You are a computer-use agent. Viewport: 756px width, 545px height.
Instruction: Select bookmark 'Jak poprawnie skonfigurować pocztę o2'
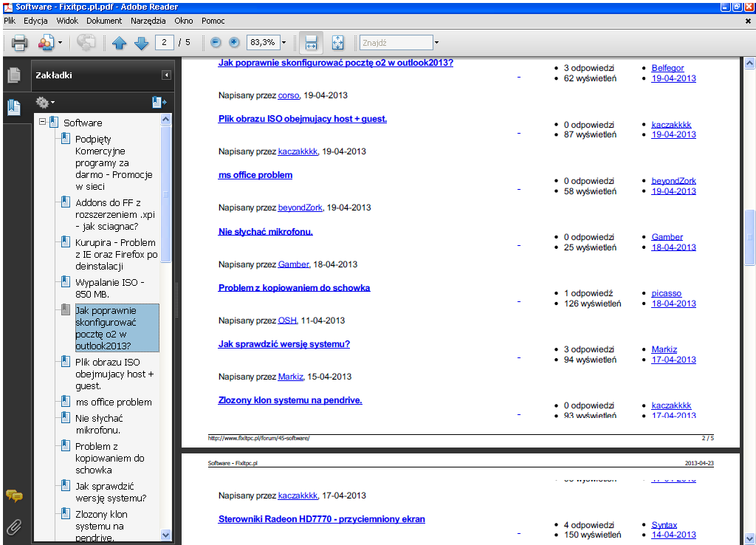coord(117,328)
